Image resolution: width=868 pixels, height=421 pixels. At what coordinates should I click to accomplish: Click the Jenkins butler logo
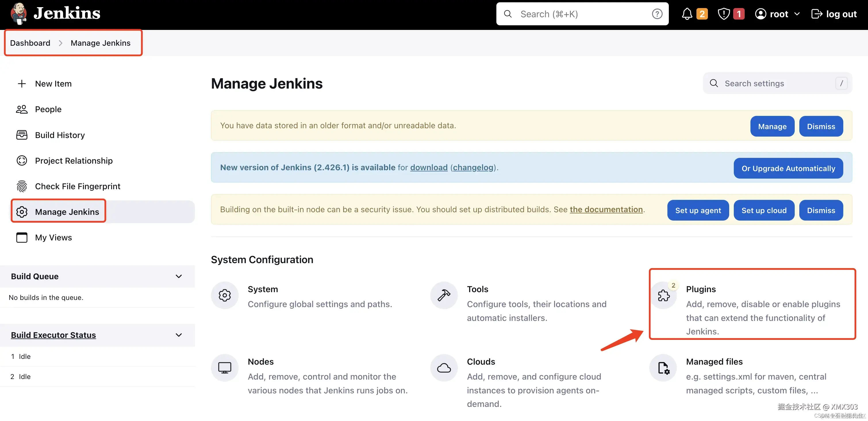click(18, 14)
